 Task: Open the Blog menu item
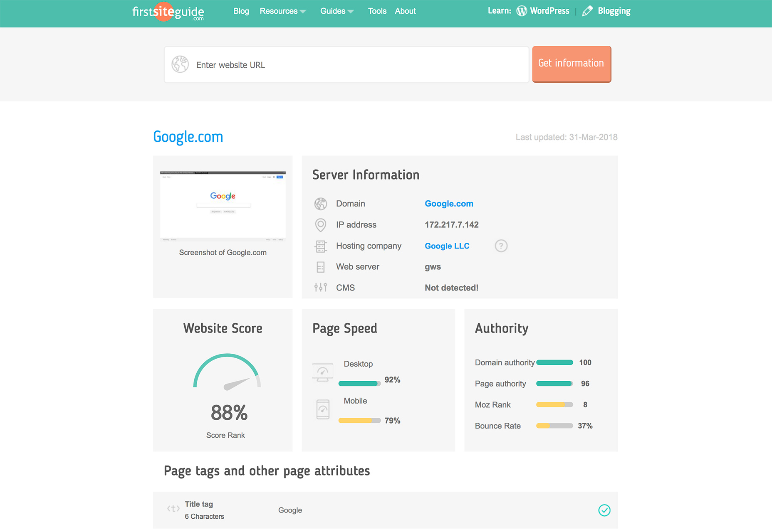coord(241,11)
